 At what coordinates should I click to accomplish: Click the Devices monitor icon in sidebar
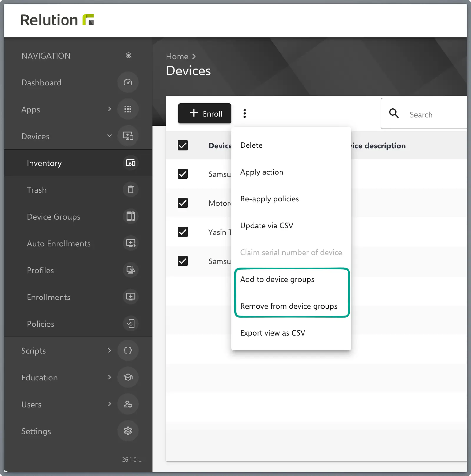point(128,136)
